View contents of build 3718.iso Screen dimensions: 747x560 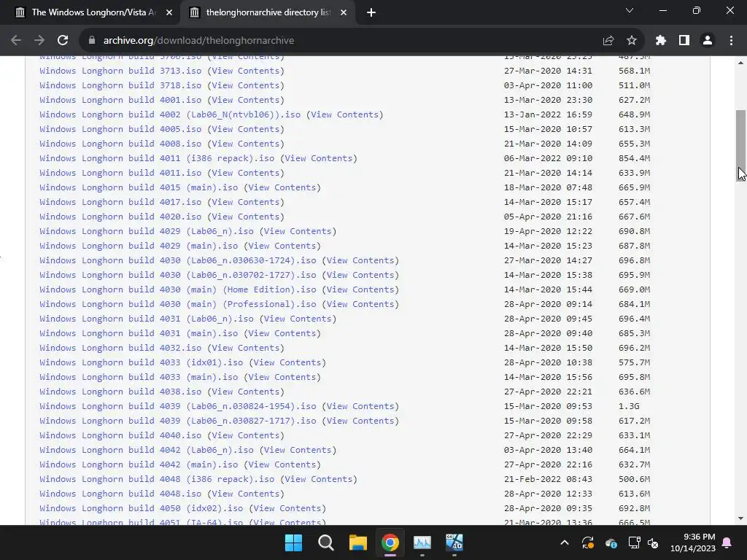[x=245, y=86]
